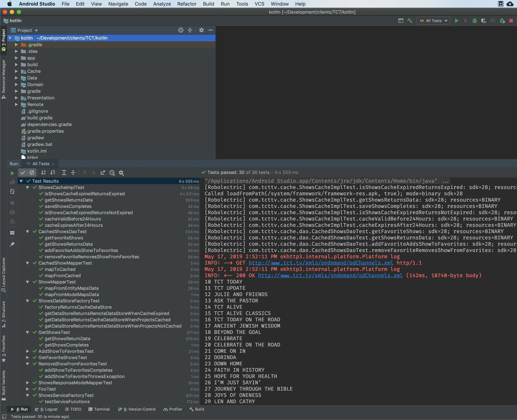Collapse the ShowsCacheImplTest results node

27,187
